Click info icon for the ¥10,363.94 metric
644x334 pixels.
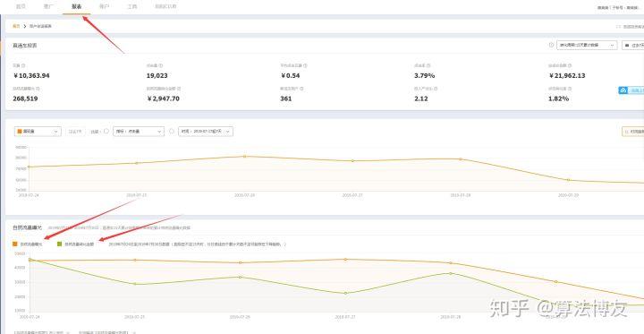pos(23,65)
